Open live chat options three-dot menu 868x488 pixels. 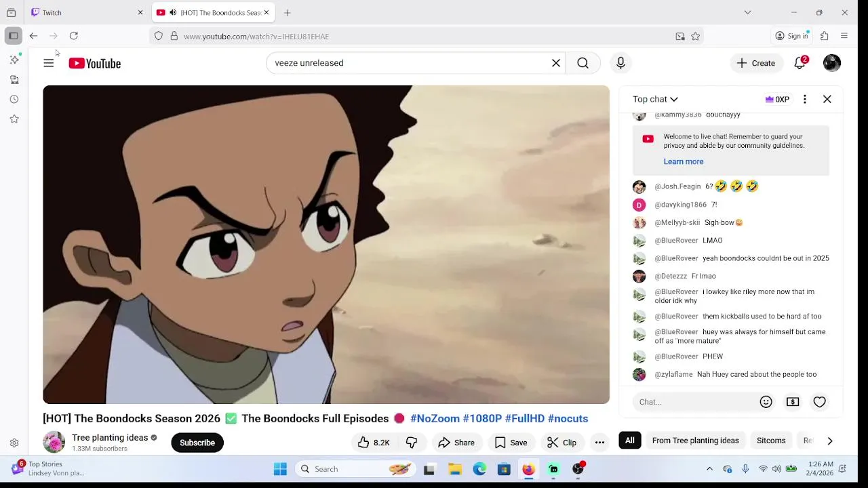click(805, 99)
